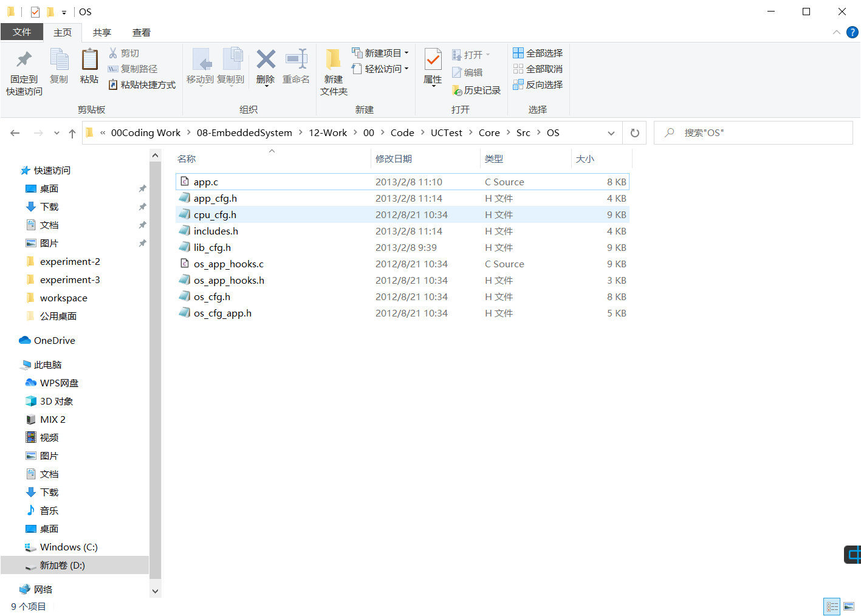Image resolution: width=861 pixels, height=616 pixels.
Task: Open OneDrive in navigation pane
Action: click(x=47, y=340)
